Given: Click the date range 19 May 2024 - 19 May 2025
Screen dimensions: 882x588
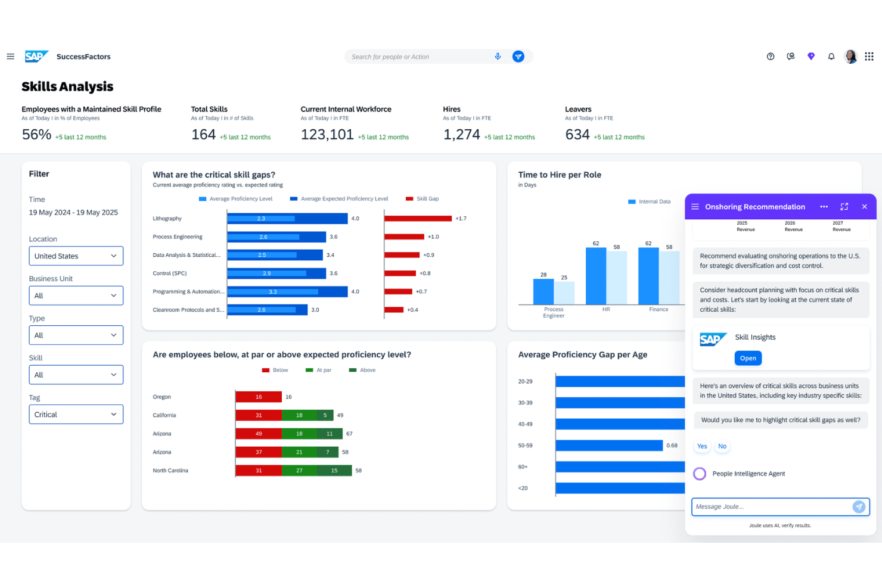Looking at the screenshot, I should (x=73, y=213).
